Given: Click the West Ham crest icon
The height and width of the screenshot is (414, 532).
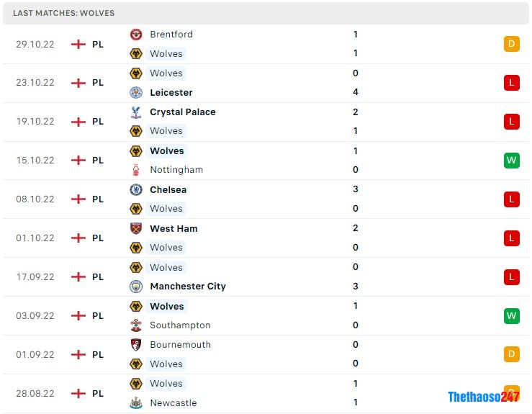Looking at the screenshot, I should coord(136,229).
